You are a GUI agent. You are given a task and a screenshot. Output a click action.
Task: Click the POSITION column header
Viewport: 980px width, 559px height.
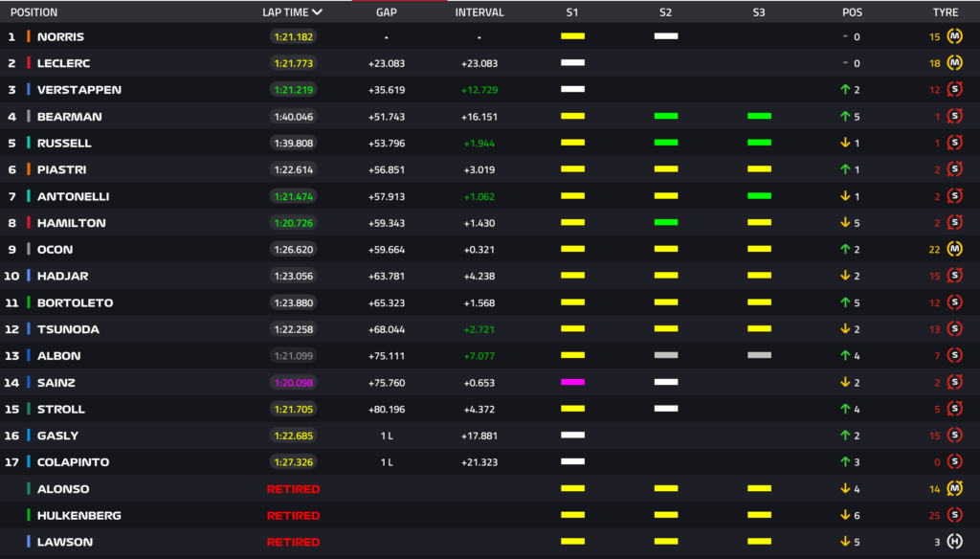tap(33, 12)
